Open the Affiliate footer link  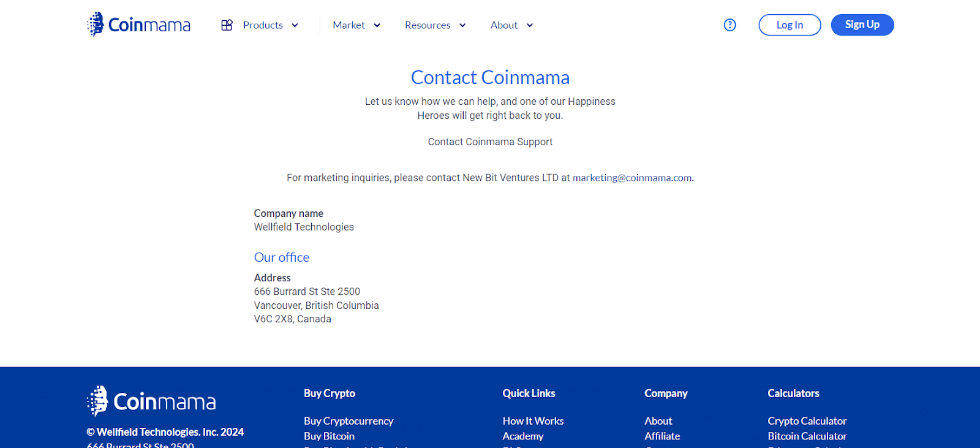662,436
